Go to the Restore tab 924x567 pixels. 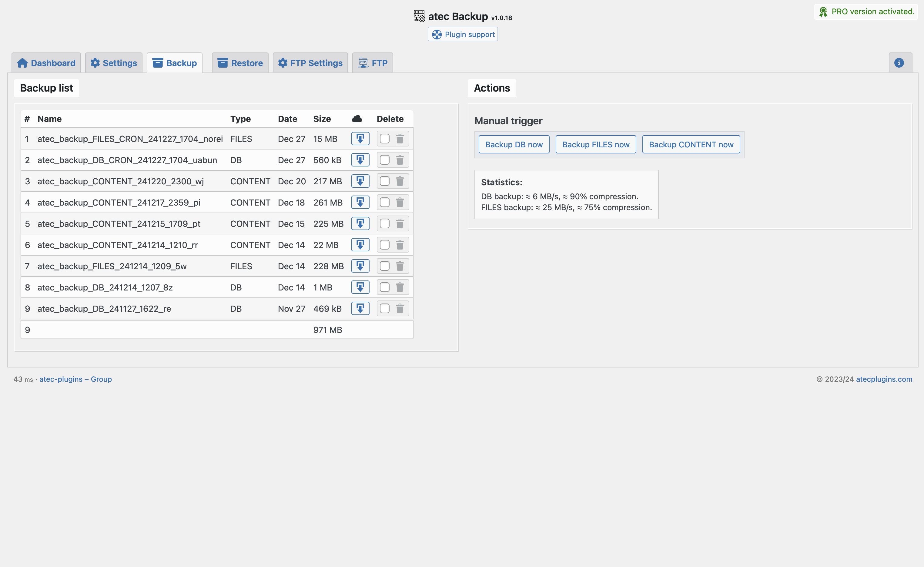click(240, 63)
